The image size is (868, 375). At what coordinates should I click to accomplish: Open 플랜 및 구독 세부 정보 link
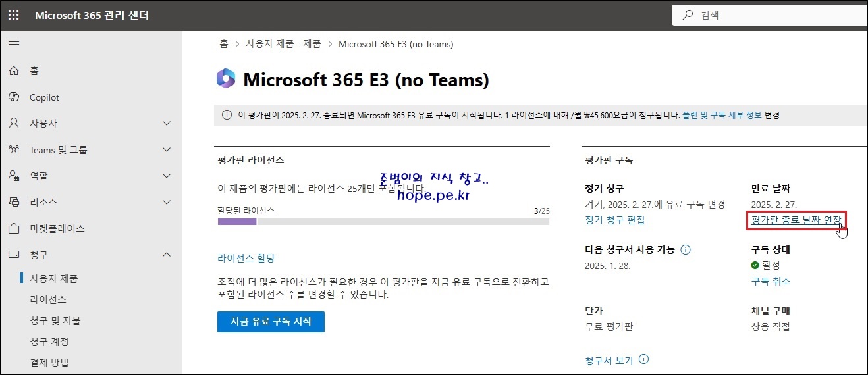(x=722, y=115)
